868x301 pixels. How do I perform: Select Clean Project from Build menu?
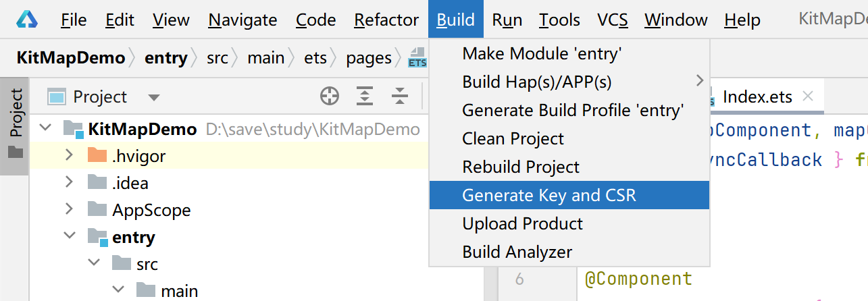[x=513, y=138]
